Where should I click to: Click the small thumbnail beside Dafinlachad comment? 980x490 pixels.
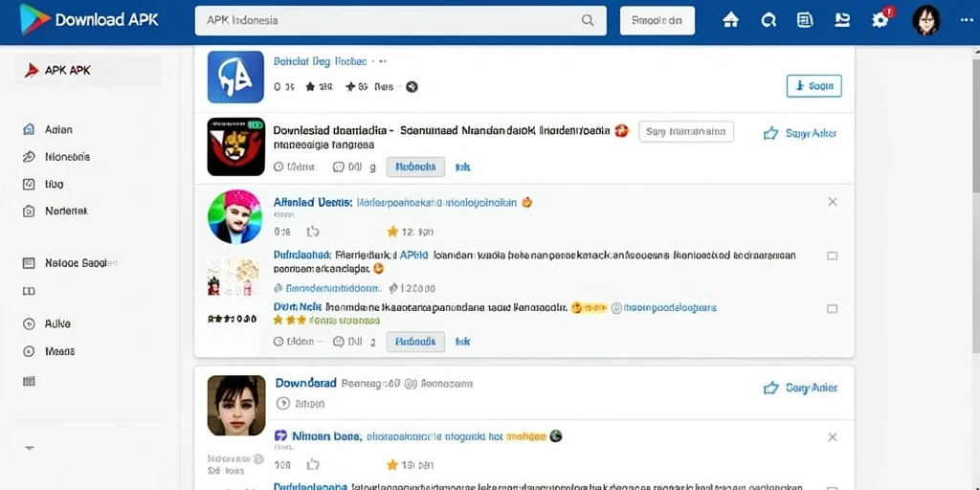tap(233, 277)
